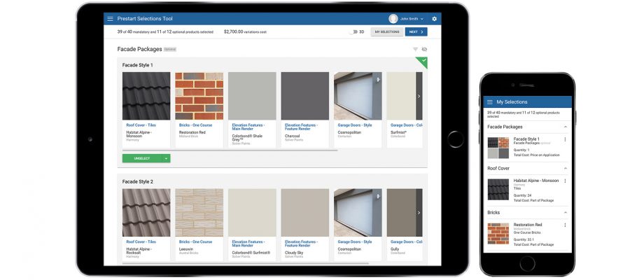Collapse the Roof Cover section on phone
This screenshot has width=644, height=280.
click(565, 169)
